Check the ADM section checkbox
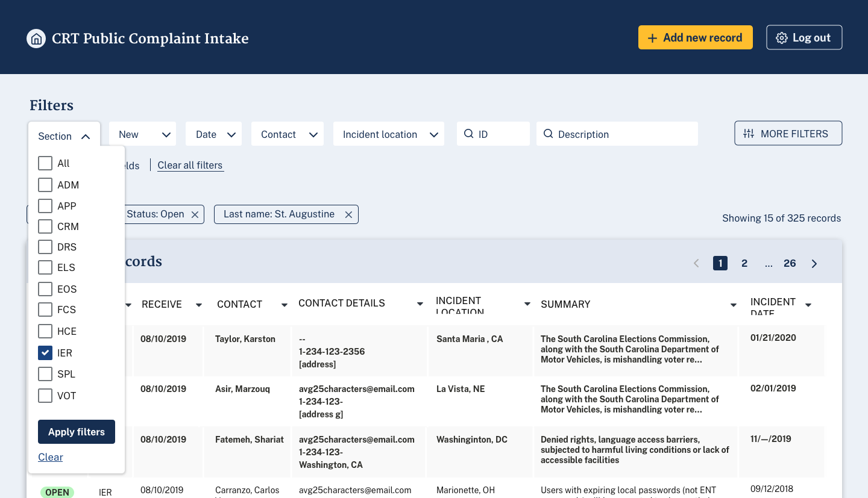 pos(45,184)
